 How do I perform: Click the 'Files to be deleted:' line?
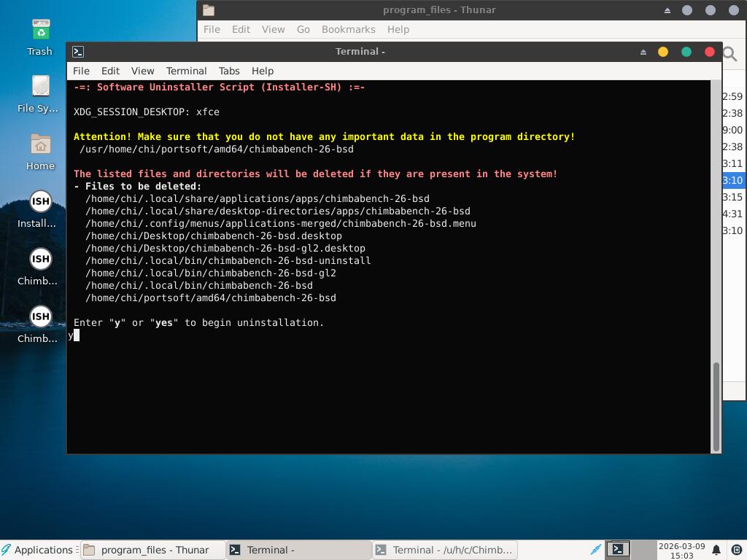click(138, 186)
